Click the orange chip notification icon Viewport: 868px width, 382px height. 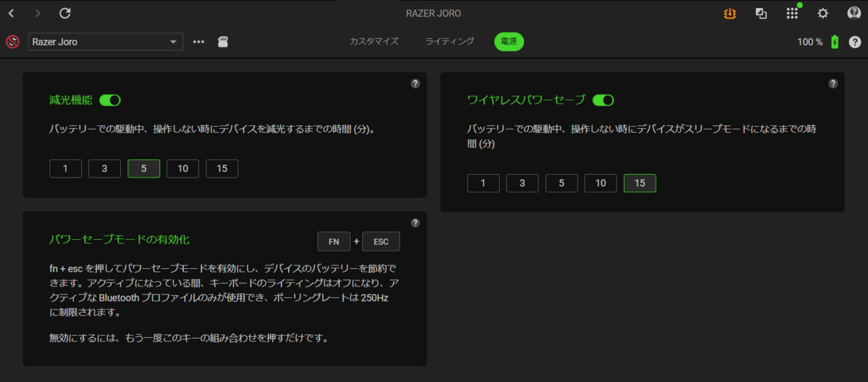coord(730,14)
